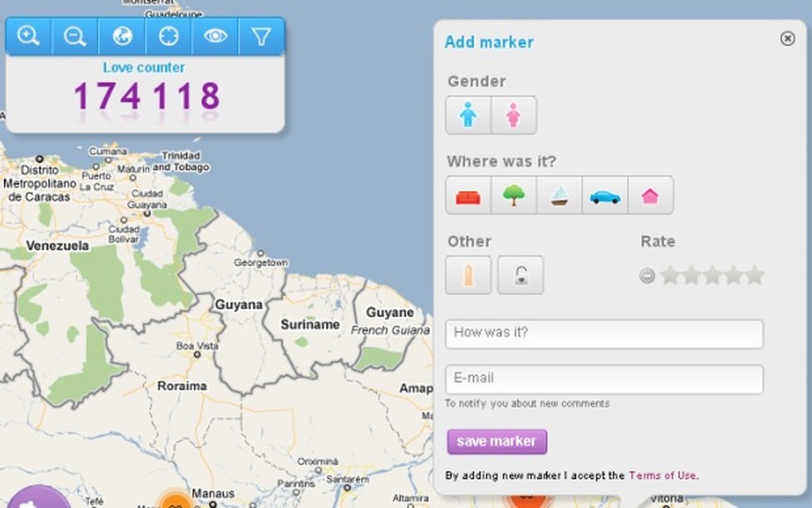The image size is (812, 508).
Task: Choose the blue car location icon
Action: pyautogui.click(x=605, y=195)
